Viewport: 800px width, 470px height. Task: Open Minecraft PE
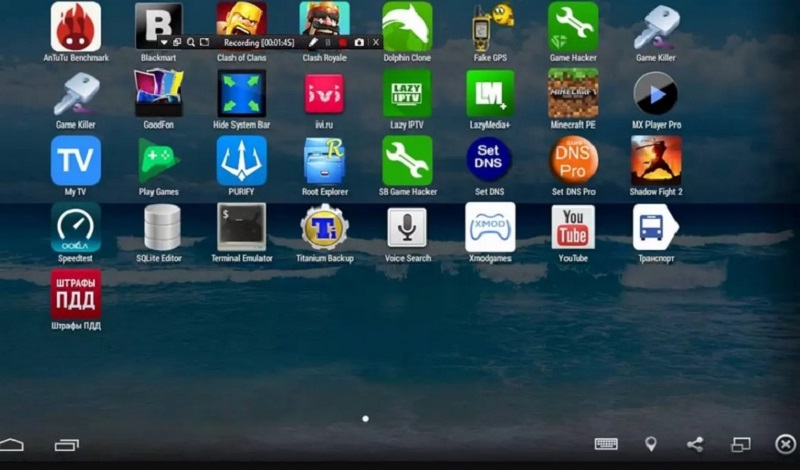[573, 93]
